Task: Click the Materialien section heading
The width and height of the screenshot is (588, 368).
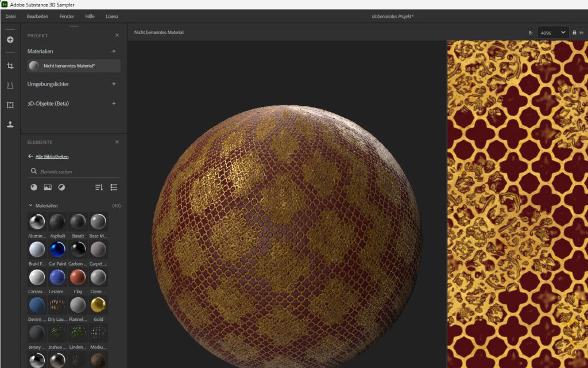Action: point(40,51)
